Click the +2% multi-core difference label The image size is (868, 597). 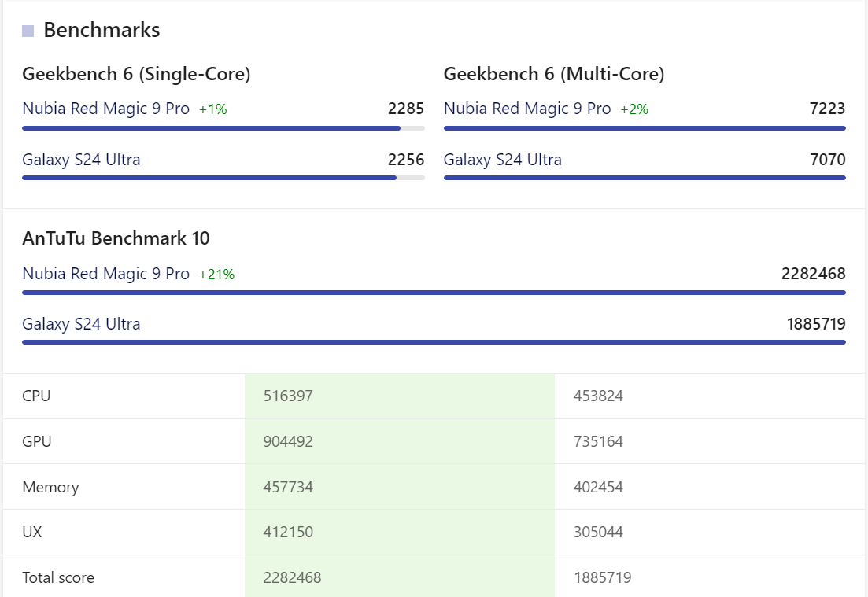click(634, 109)
